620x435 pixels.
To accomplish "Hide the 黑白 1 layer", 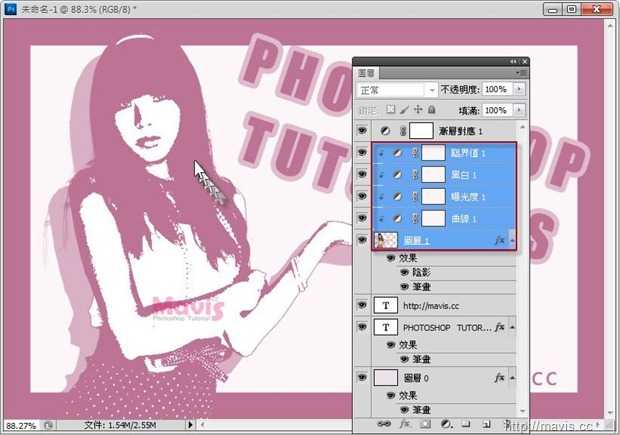I will (362, 175).
